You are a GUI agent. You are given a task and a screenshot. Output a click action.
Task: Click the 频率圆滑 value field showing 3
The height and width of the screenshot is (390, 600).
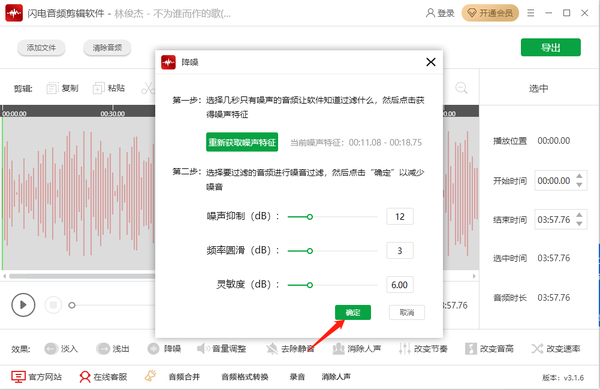400,251
